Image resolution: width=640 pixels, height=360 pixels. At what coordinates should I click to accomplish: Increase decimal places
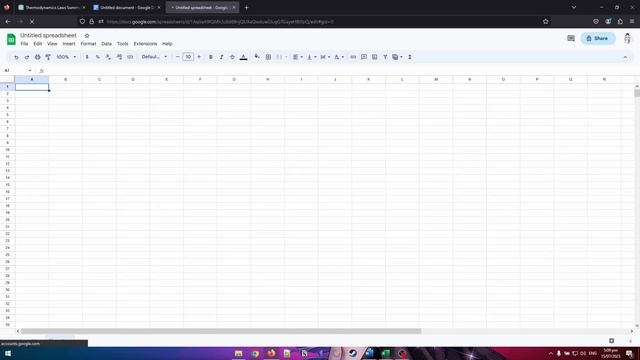click(x=119, y=57)
